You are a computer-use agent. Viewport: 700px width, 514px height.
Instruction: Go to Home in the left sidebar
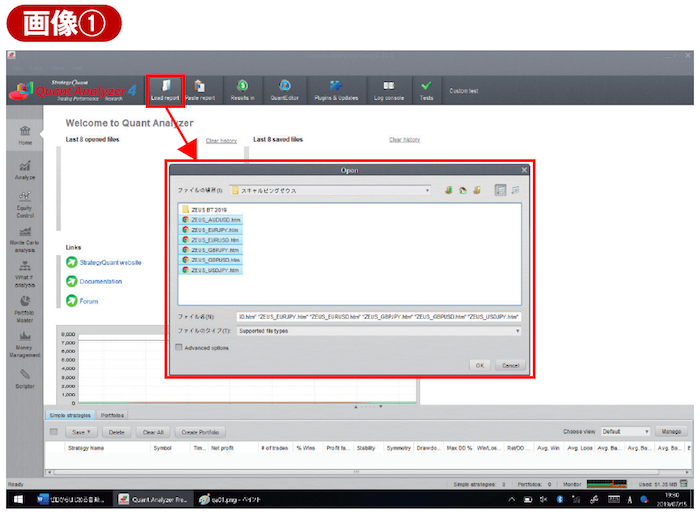[x=25, y=135]
